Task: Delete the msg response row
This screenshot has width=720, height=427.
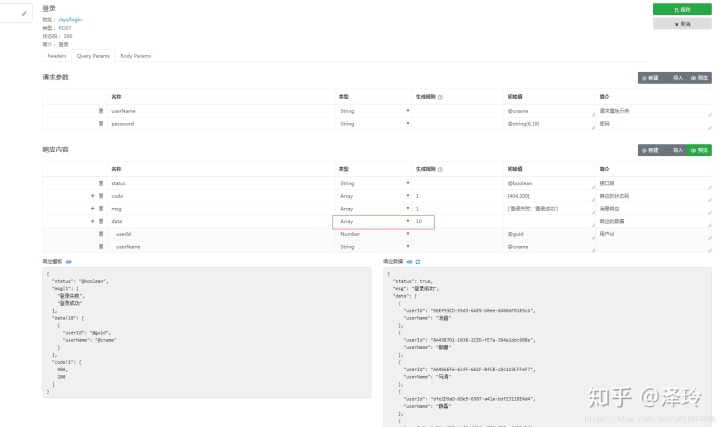Action: click(101, 208)
